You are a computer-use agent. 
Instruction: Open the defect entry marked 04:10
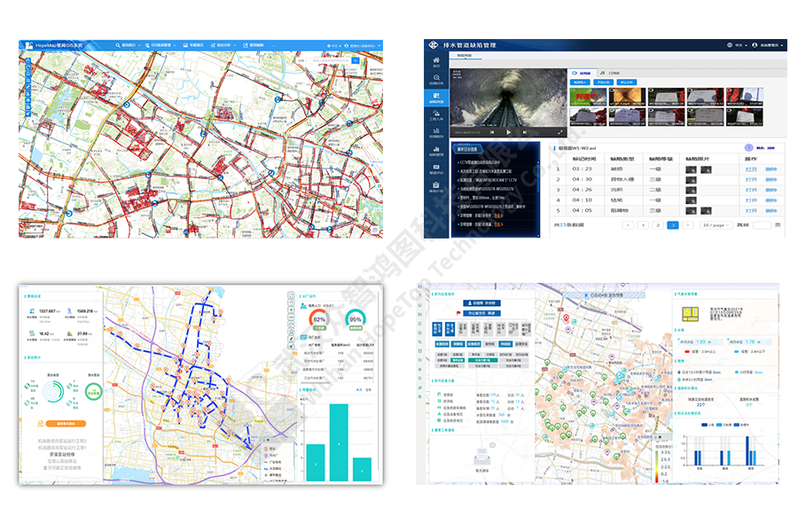click(751, 200)
